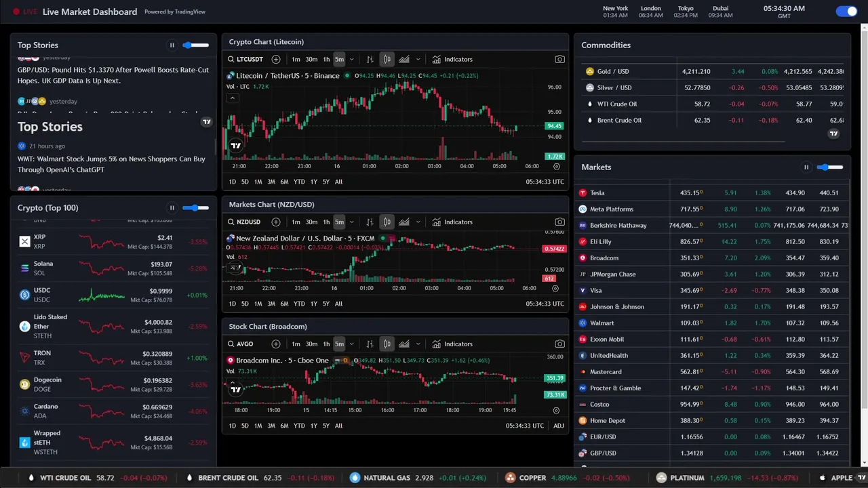This screenshot has height=488, width=868.
Task: Set the Litecoin chart to 1m interval
Action: pos(296,59)
